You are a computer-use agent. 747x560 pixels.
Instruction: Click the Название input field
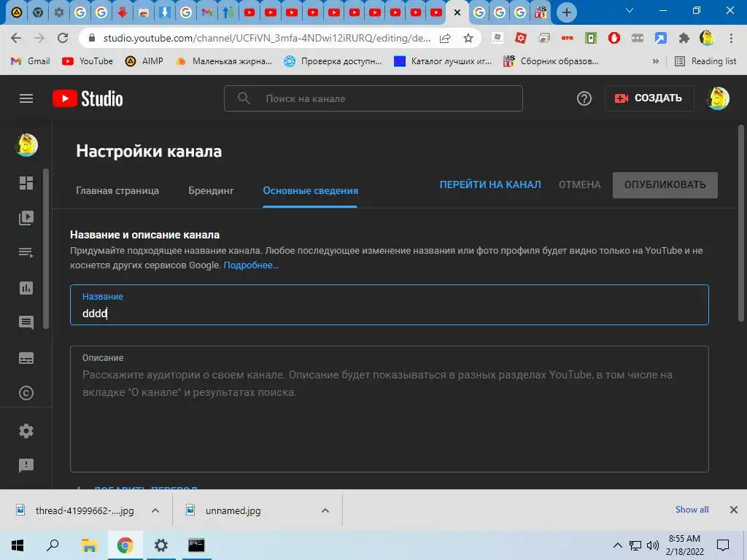point(390,305)
